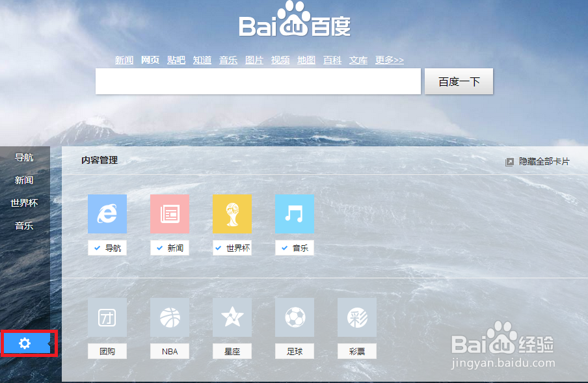
Task: Select the 音乐 item in the left sidebar
Action: (x=23, y=226)
